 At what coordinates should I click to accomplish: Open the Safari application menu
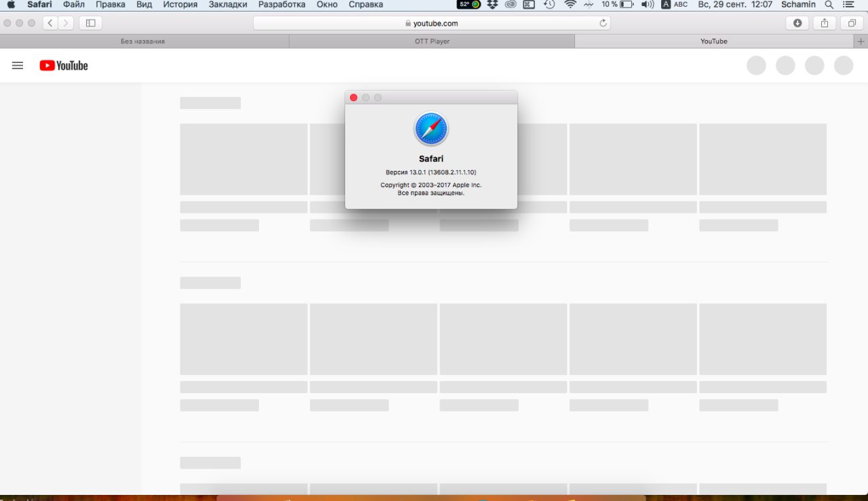coord(39,5)
